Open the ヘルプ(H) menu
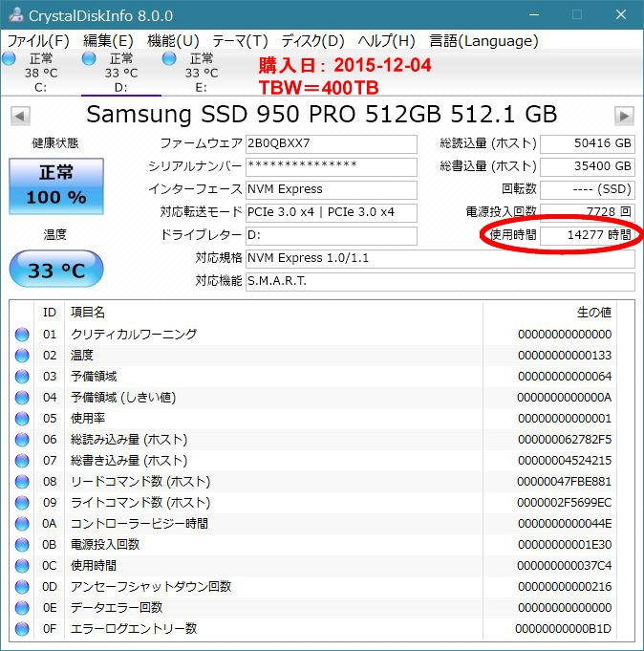 [386, 41]
